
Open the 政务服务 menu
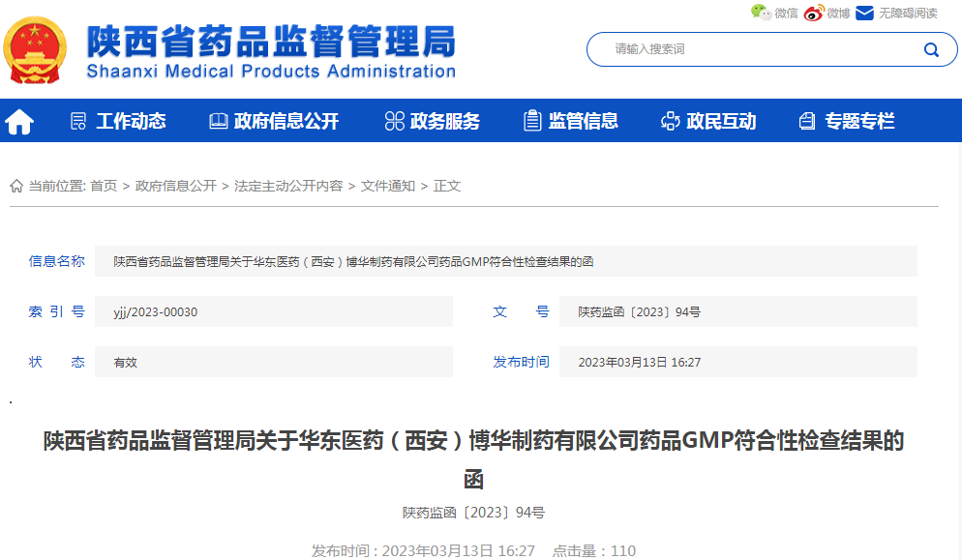pyautogui.click(x=445, y=121)
